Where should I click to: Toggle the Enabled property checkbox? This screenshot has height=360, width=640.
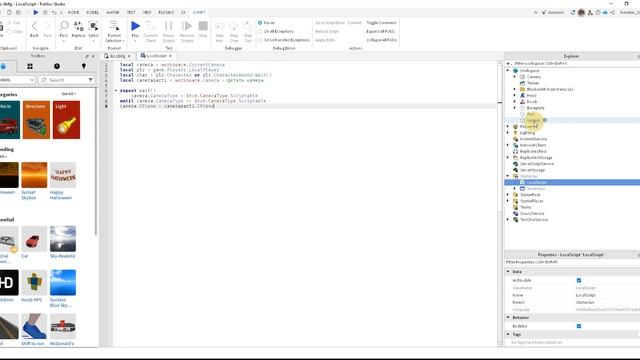click(579, 326)
